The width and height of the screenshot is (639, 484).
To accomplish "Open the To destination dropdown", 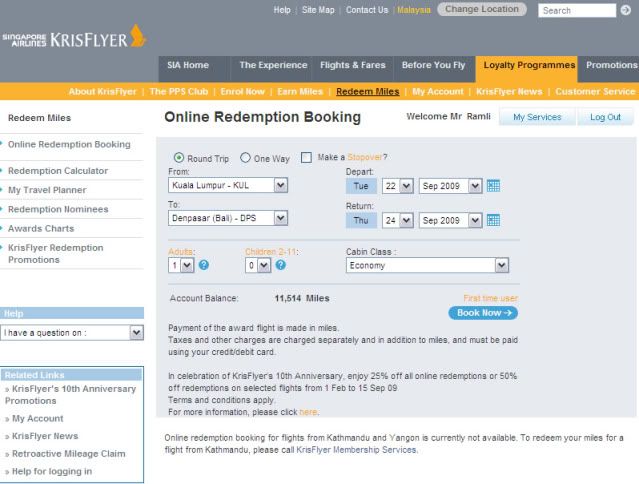I will (228, 218).
